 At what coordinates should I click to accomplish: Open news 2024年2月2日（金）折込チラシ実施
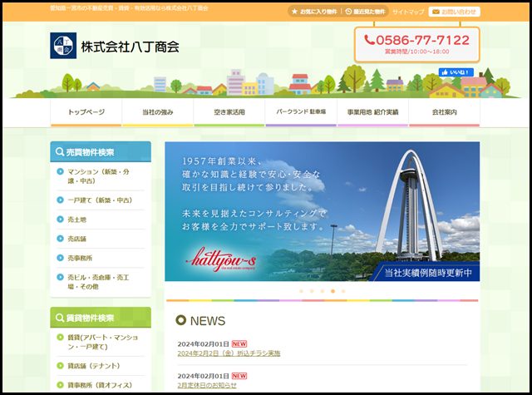pos(229,353)
